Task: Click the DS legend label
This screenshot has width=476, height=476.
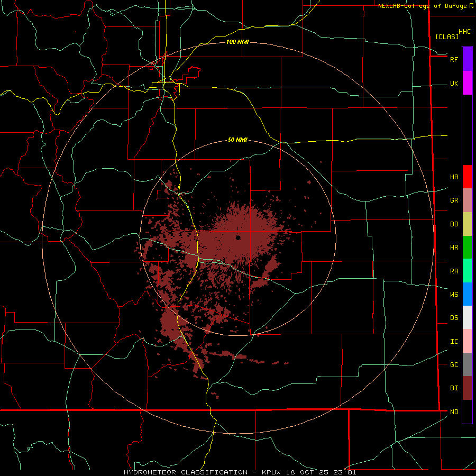Action: (x=454, y=318)
